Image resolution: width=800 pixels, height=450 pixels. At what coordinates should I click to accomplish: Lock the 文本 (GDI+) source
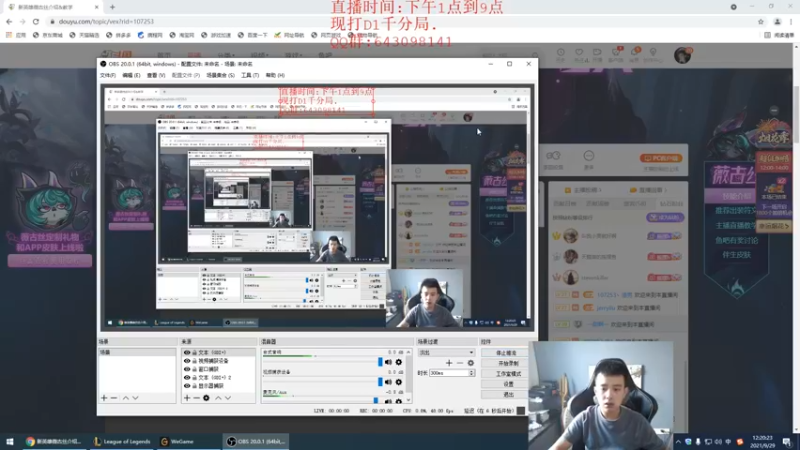(194, 353)
